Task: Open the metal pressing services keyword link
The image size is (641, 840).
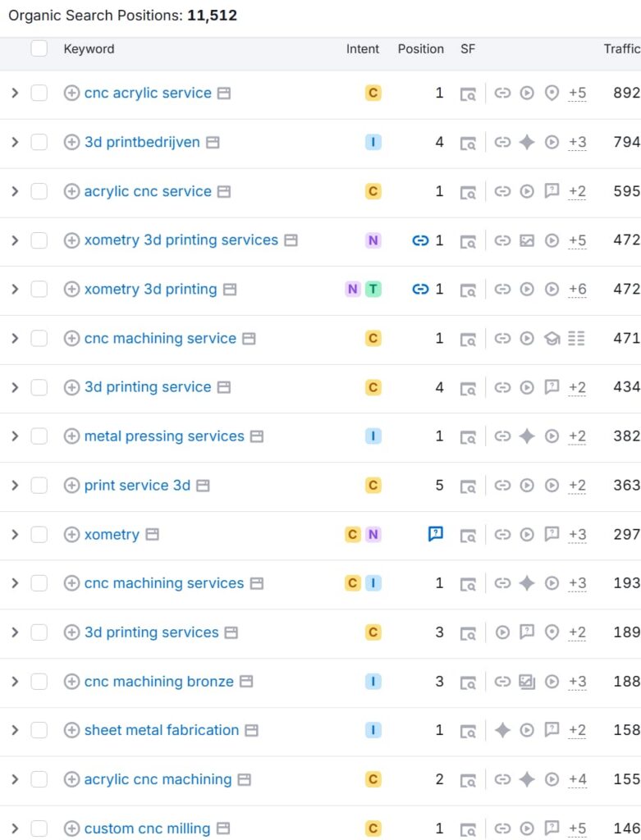Action: (164, 436)
